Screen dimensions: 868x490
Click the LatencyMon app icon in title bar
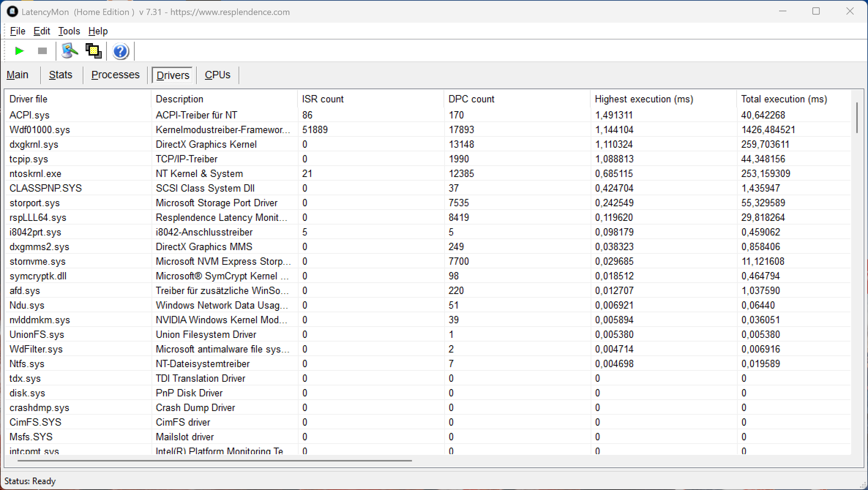pyautogui.click(x=12, y=12)
